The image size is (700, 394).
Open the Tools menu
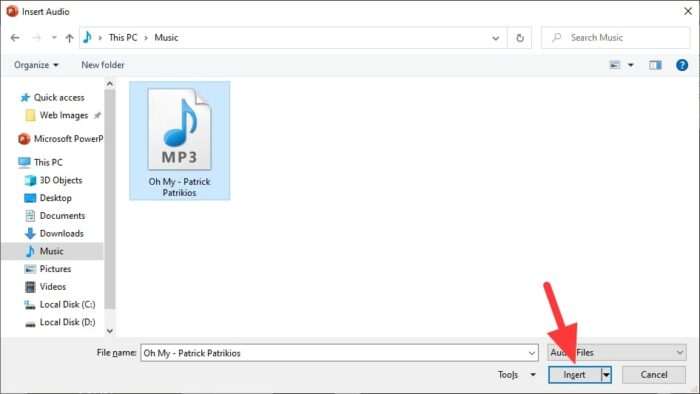(x=517, y=375)
